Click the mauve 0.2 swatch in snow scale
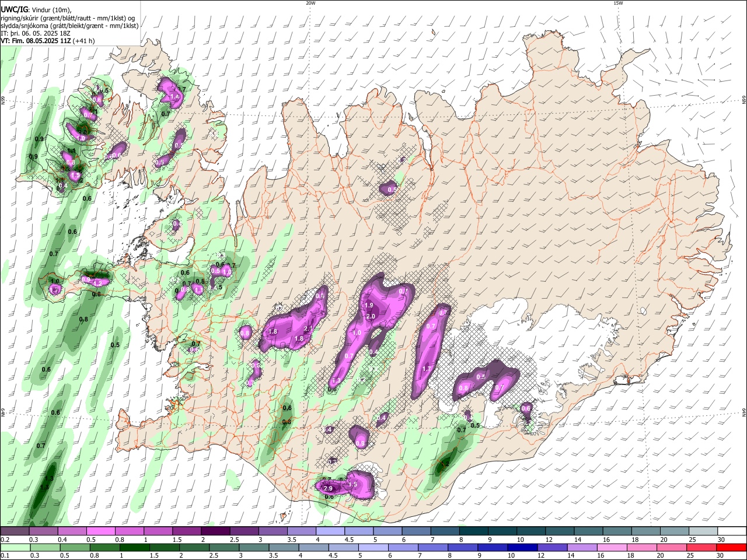The height and width of the screenshot is (560, 747). click(x=14, y=531)
